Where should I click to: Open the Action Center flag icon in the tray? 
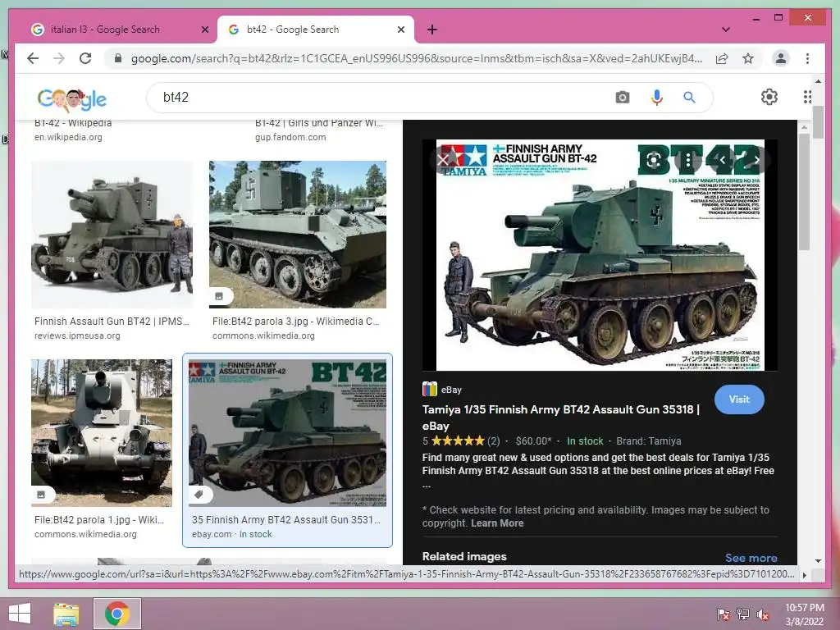click(724, 614)
